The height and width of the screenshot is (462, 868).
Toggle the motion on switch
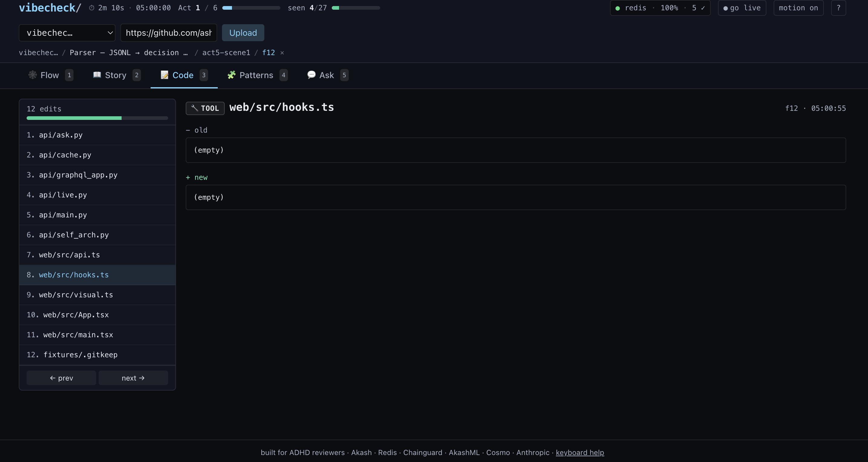[798, 8]
